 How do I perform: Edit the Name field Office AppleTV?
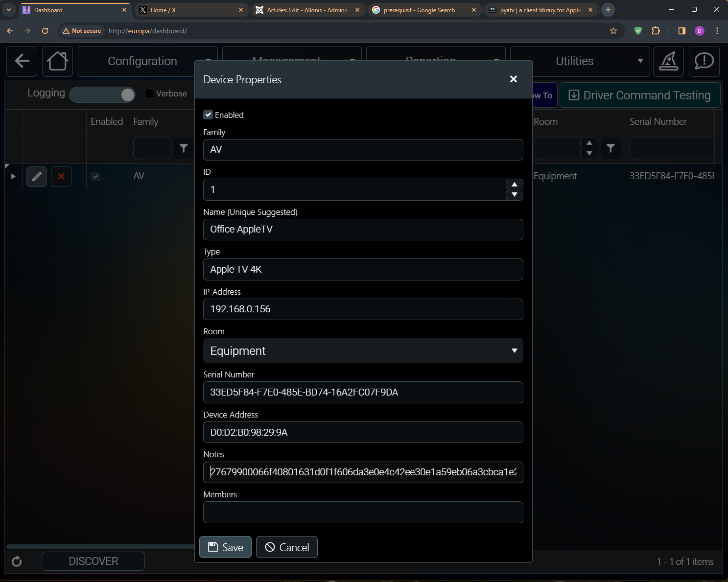point(363,230)
